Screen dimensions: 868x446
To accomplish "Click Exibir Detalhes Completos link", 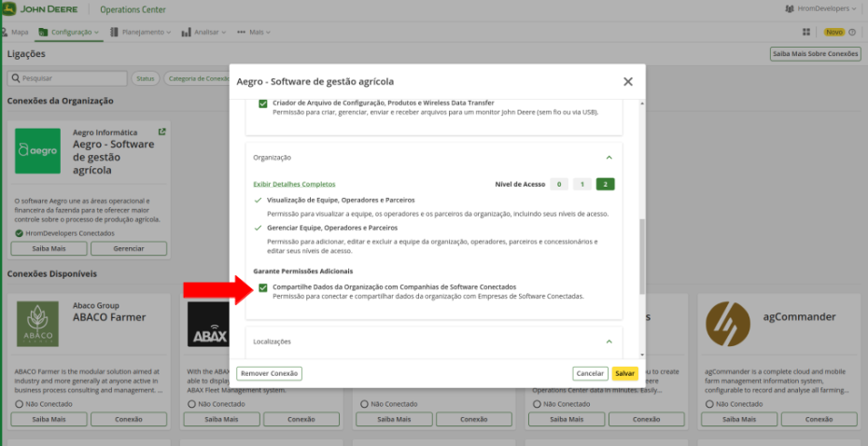I will [294, 184].
